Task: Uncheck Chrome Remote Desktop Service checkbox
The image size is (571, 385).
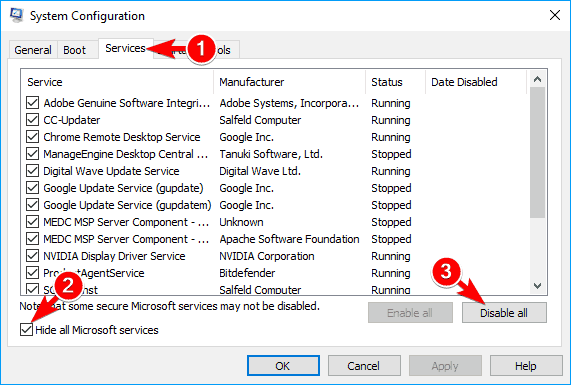Action: click(32, 137)
